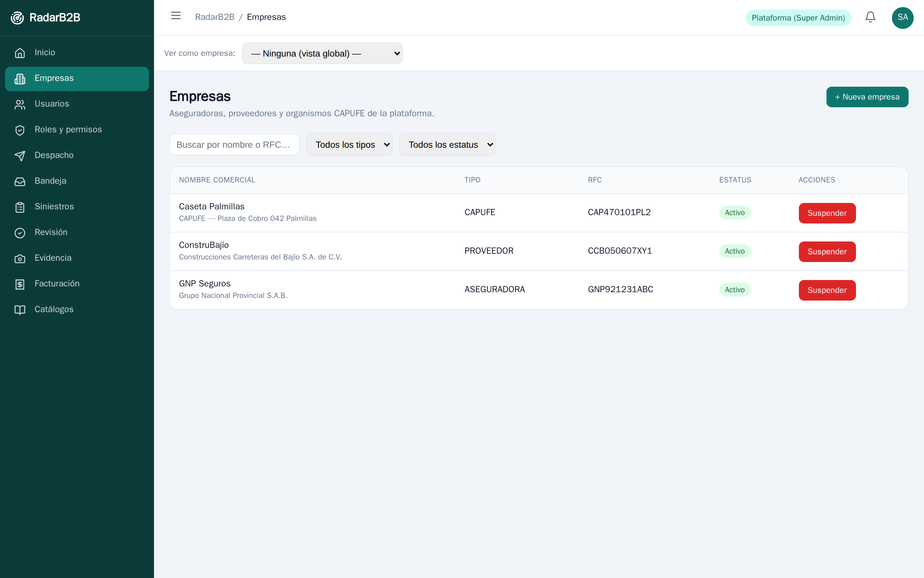The height and width of the screenshot is (578, 924).
Task: Click the Roles y permisos shield icon
Action: (20, 130)
